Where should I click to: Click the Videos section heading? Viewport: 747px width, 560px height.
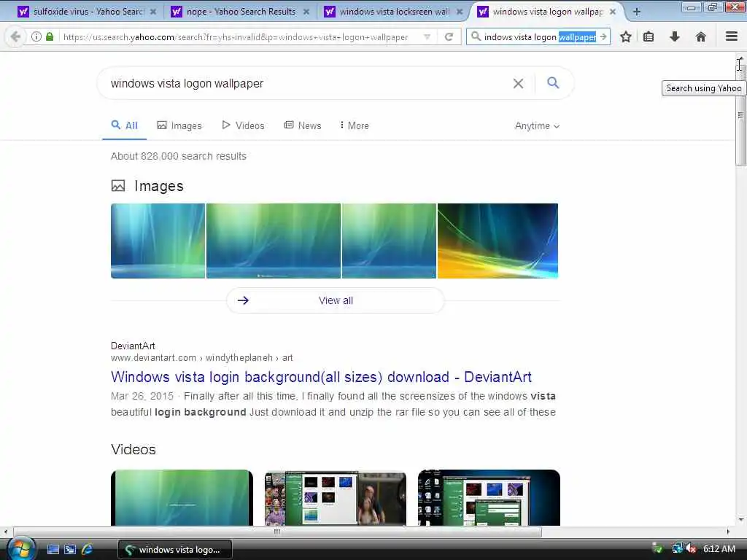(133, 449)
